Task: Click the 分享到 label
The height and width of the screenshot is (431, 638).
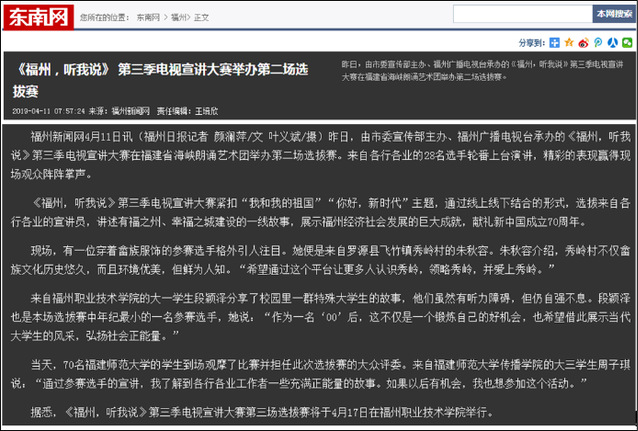Action: tap(532, 43)
